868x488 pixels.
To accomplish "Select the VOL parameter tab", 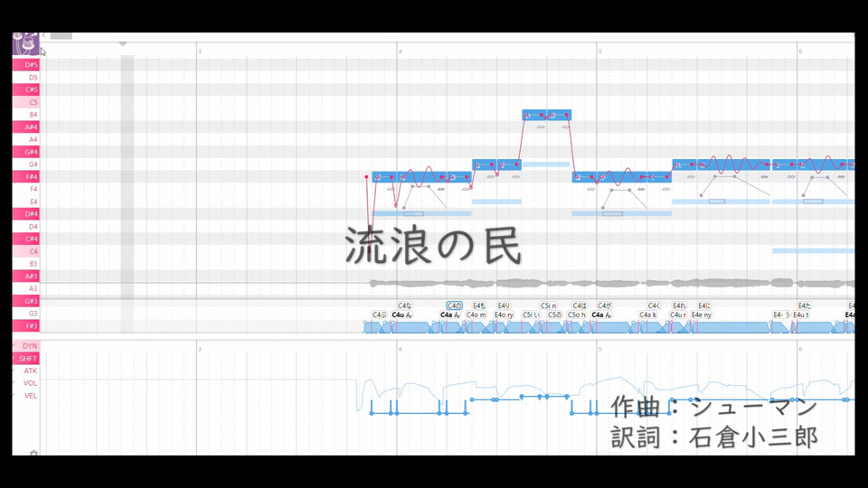I will 26,383.
